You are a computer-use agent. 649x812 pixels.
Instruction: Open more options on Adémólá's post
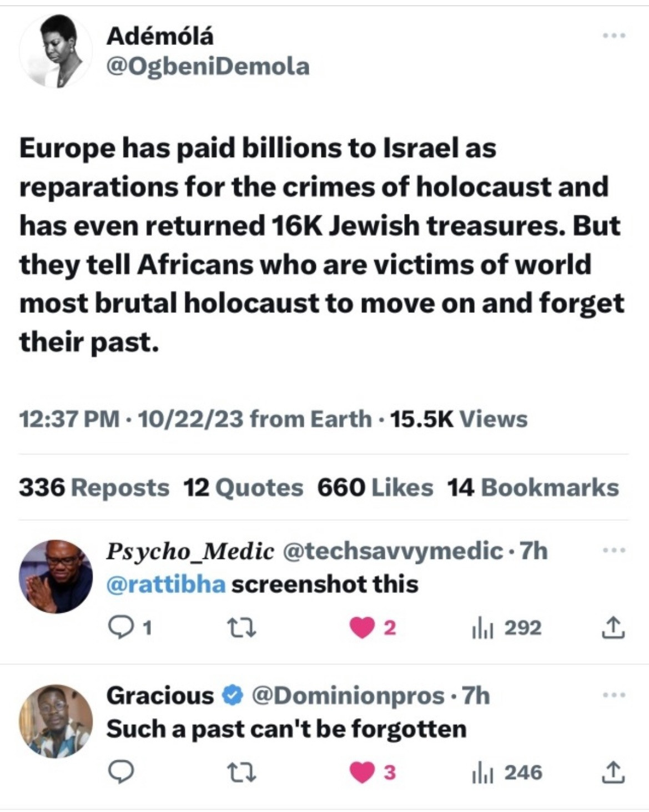pos(615,36)
